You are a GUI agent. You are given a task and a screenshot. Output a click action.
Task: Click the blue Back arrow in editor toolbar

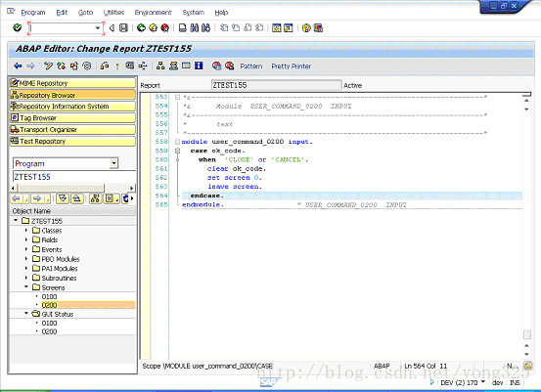18,65
